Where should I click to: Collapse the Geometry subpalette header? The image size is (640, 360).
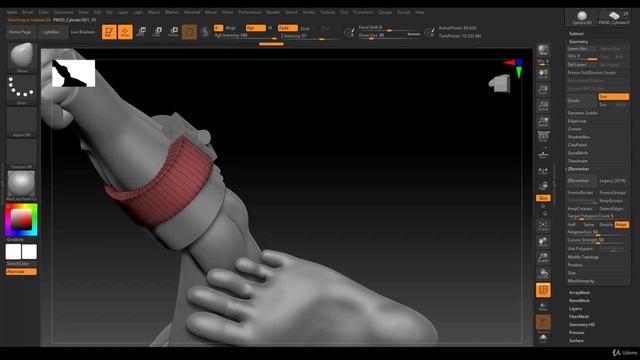coord(579,42)
